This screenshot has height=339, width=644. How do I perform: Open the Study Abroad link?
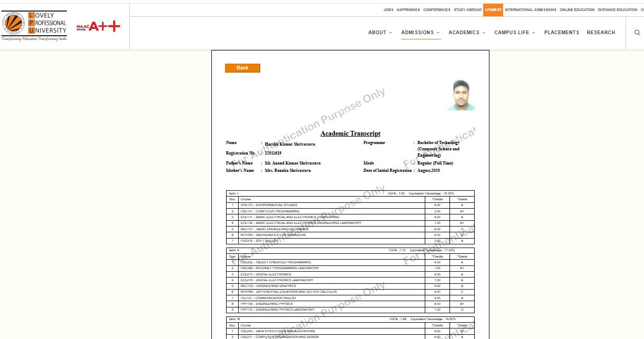(468, 10)
